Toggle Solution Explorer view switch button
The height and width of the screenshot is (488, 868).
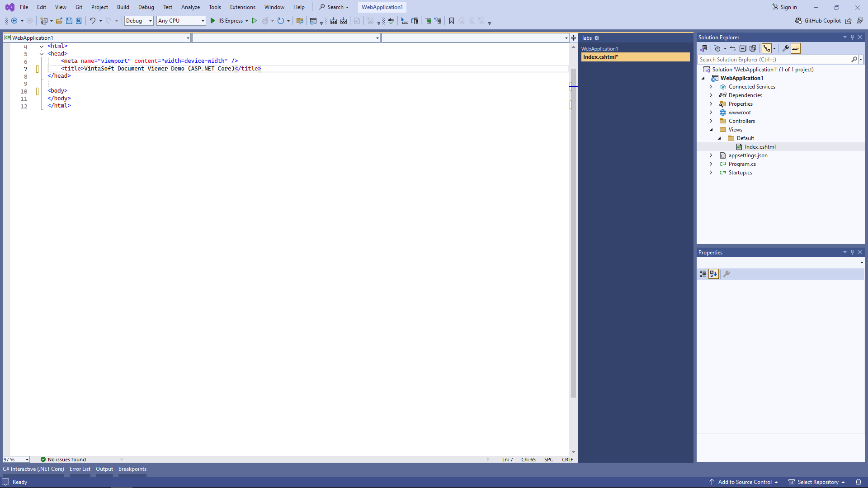pyautogui.click(x=703, y=48)
